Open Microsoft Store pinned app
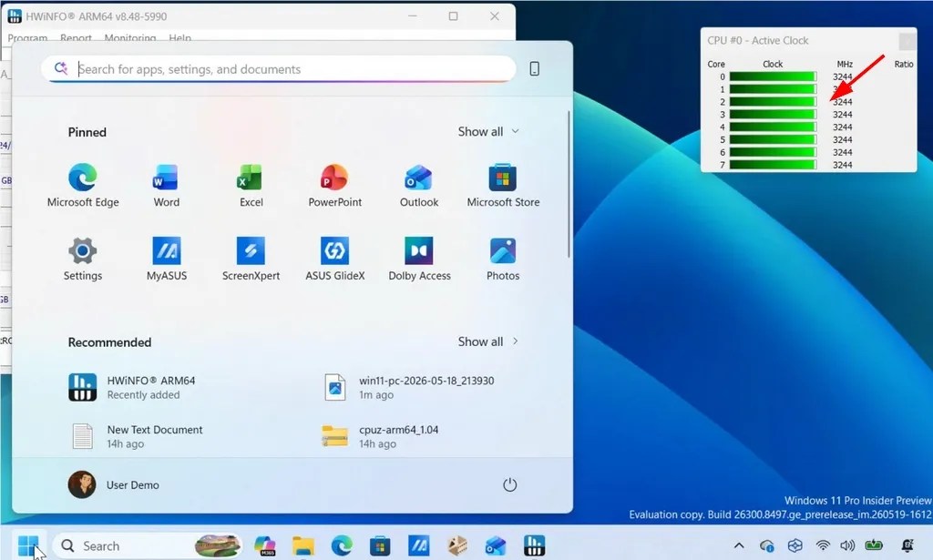 click(x=503, y=185)
